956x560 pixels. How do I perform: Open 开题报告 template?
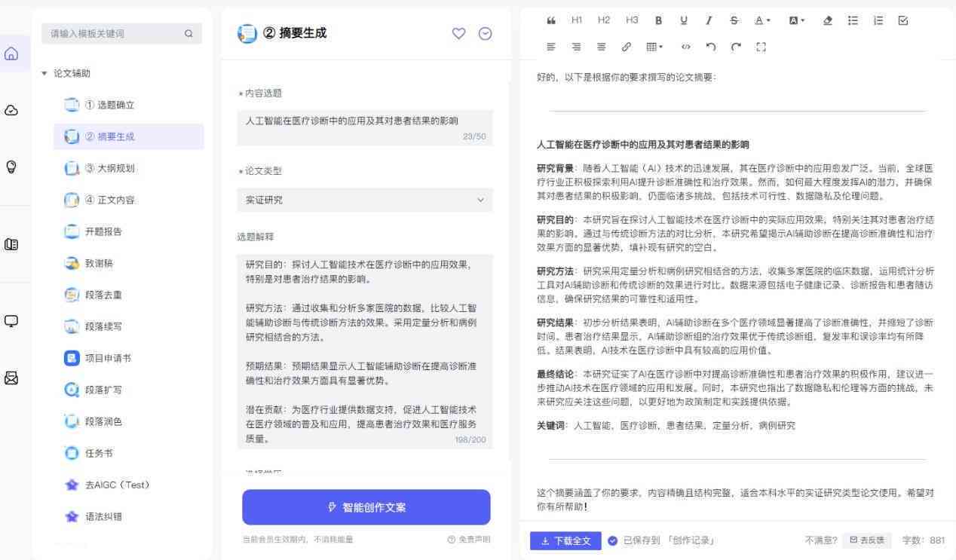pos(129,231)
